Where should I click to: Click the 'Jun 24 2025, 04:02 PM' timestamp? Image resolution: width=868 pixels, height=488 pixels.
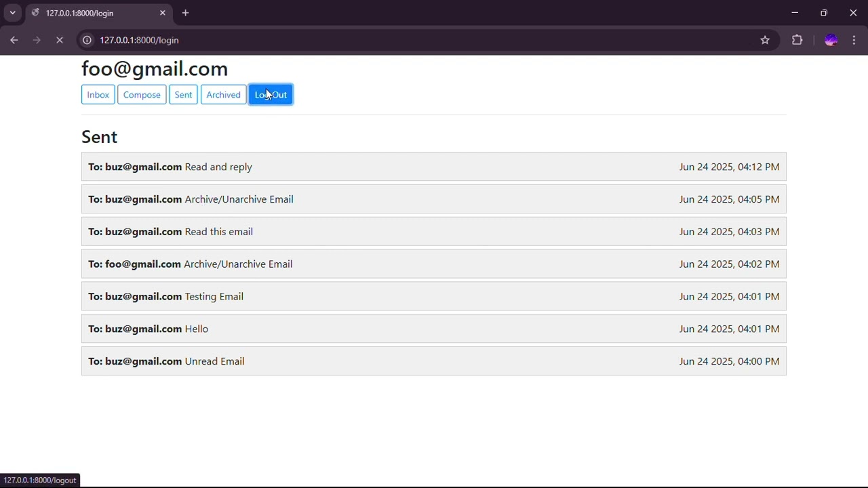[730, 264]
